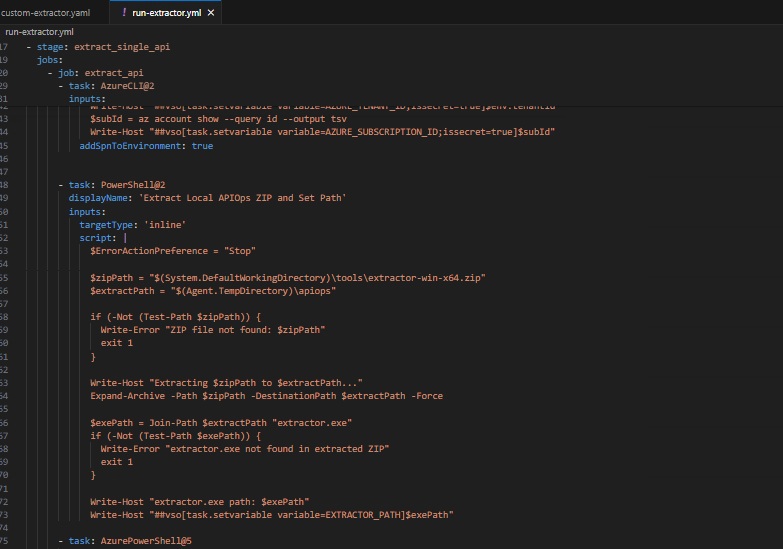Viewport: 783px width, 549px height.
Task: Click the run-extractor.yml breadcrumb
Action: click(39, 32)
